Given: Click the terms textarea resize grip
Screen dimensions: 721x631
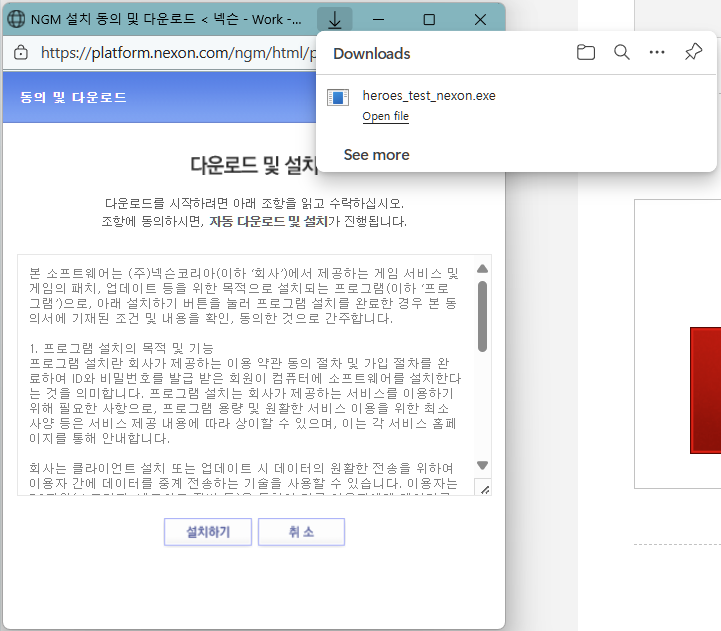Looking at the screenshot, I should (x=484, y=487).
